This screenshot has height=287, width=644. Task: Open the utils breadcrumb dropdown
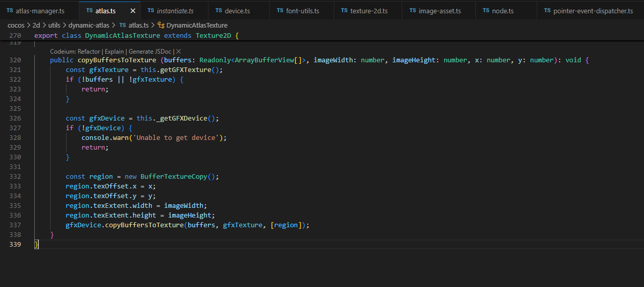pyautogui.click(x=54, y=25)
